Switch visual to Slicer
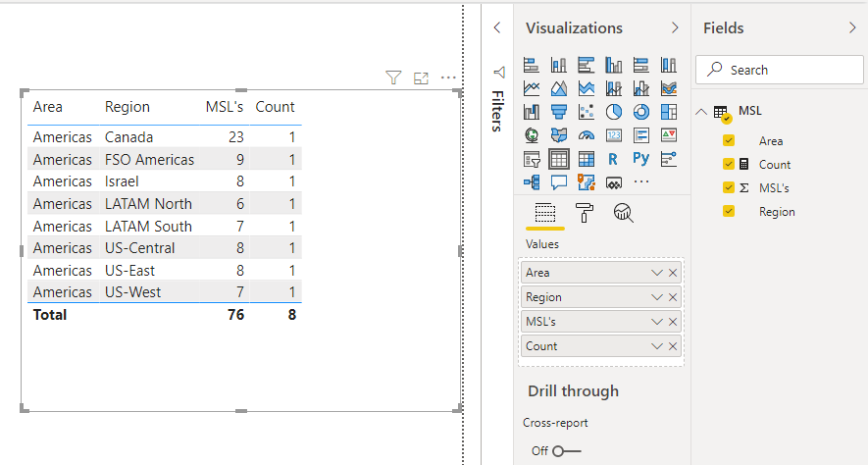Viewport: 868px width, 465px height. (x=532, y=160)
